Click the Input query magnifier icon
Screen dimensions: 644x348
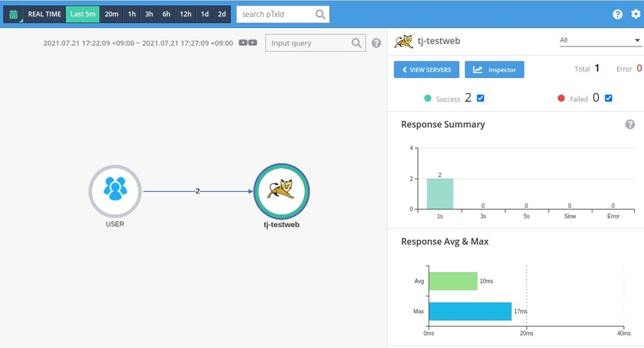[x=356, y=43]
